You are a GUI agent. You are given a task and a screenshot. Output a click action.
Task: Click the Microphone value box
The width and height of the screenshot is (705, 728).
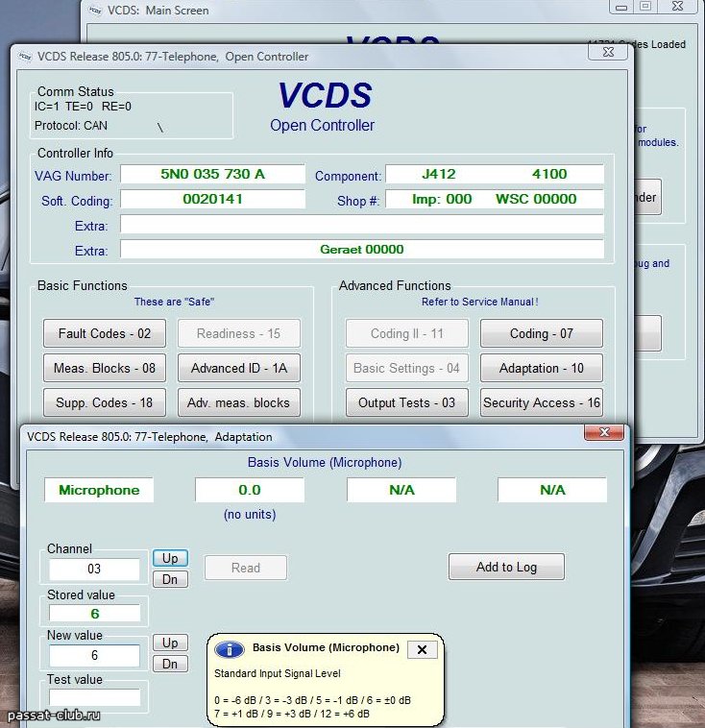(99, 490)
